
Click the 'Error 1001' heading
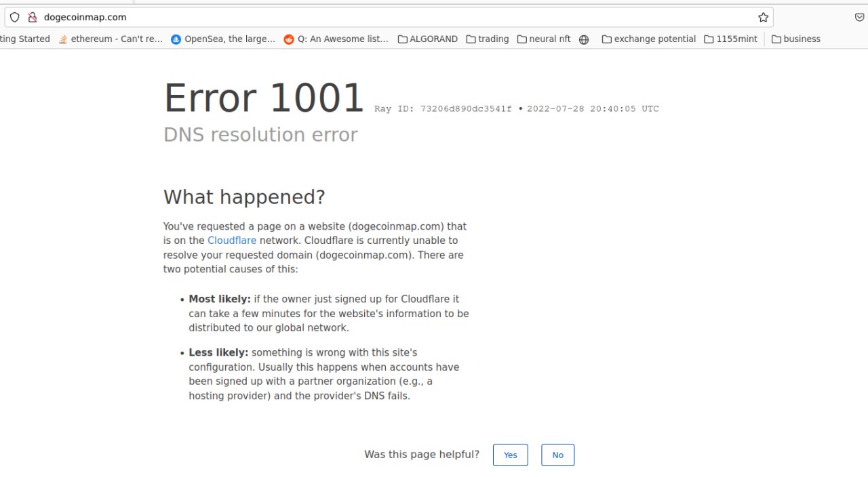click(264, 98)
